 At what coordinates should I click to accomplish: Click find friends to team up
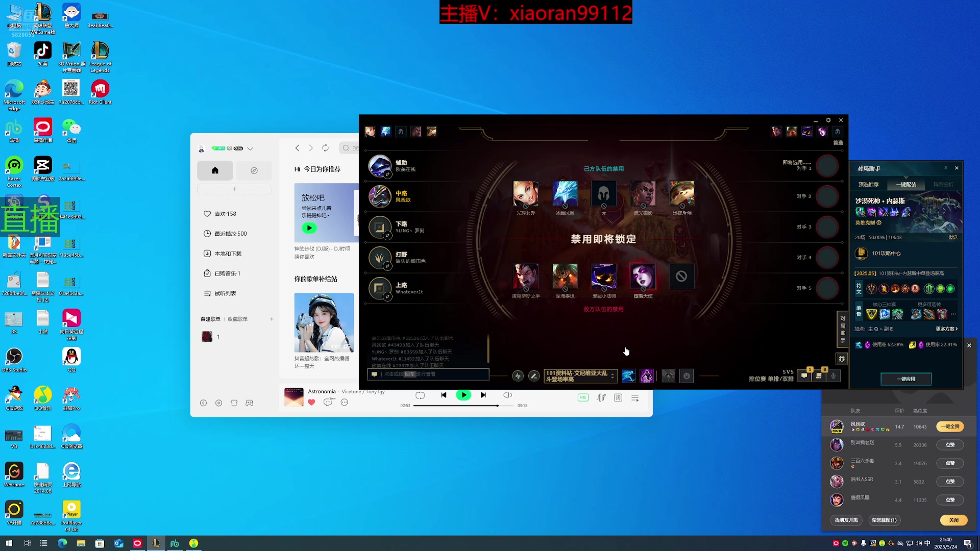846,520
